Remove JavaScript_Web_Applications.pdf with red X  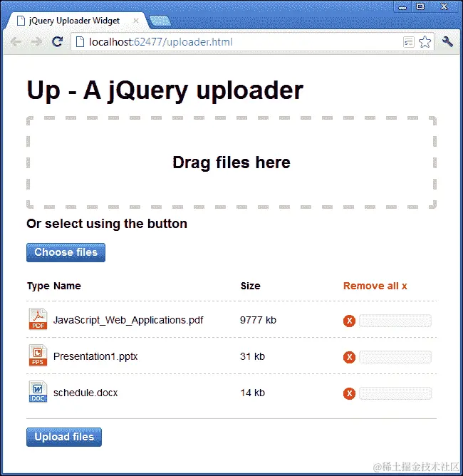click(x=349, y=321)
